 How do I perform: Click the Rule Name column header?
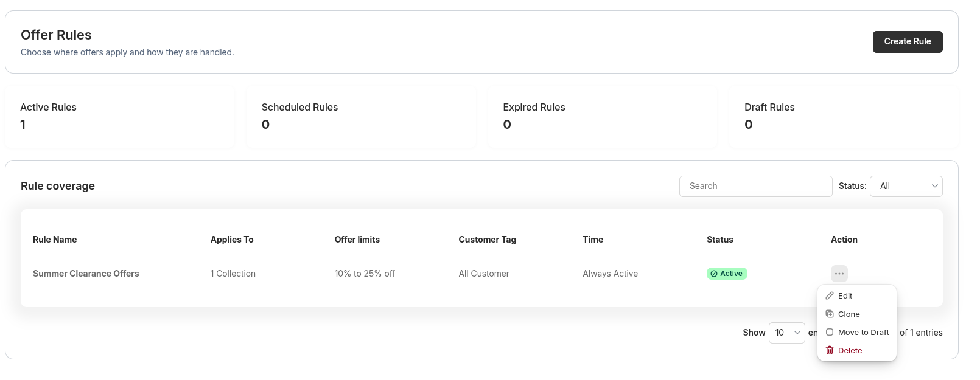click(55, 240)
